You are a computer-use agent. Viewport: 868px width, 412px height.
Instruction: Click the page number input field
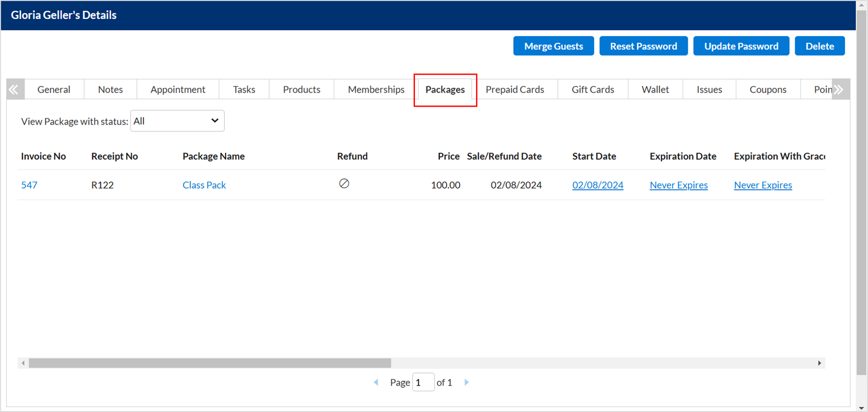point(423,383)
